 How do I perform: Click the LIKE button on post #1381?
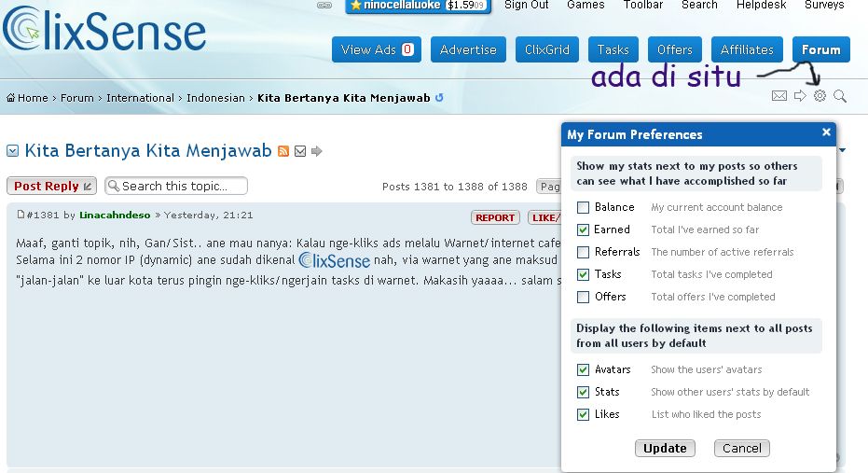pos(544,217)
